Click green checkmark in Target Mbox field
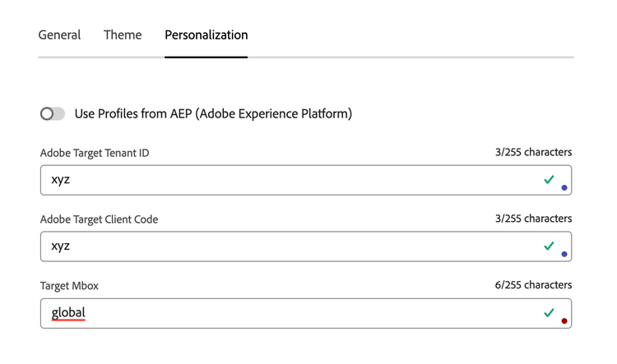The height and width of the screenshot is (364, 617). 549,312
